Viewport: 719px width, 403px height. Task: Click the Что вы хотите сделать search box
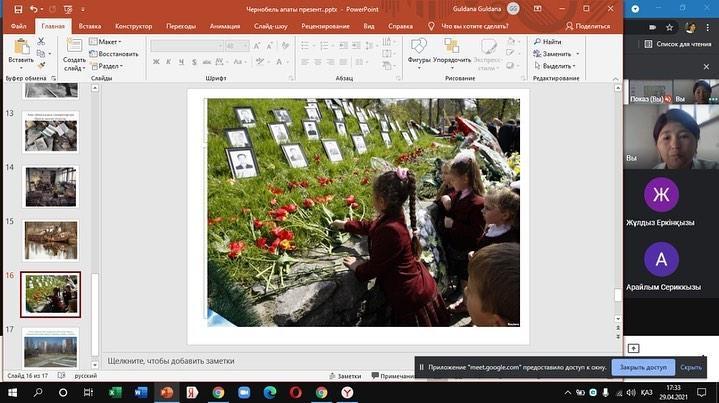[485, 26]
